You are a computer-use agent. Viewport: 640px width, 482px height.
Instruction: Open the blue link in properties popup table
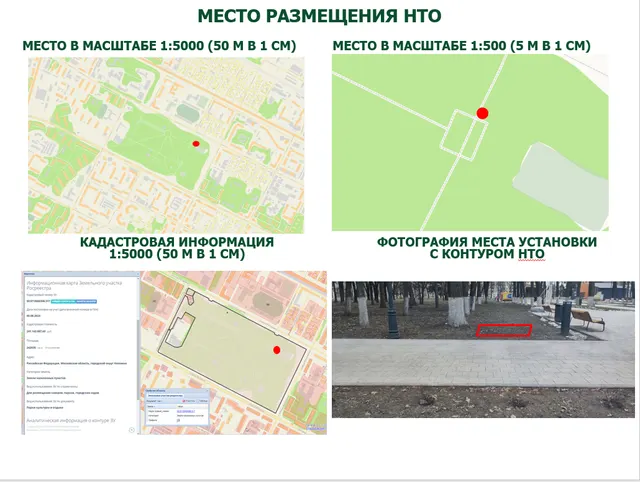(186, 411)
